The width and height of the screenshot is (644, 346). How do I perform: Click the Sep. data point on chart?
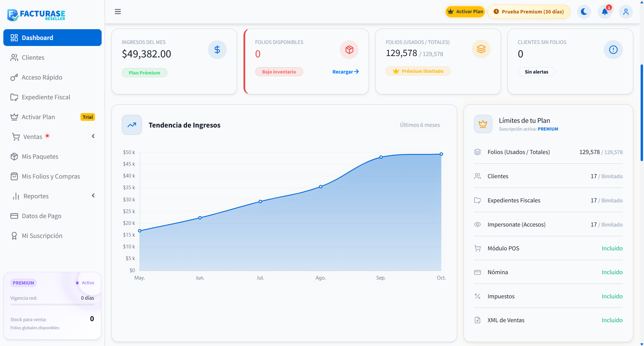381,157
